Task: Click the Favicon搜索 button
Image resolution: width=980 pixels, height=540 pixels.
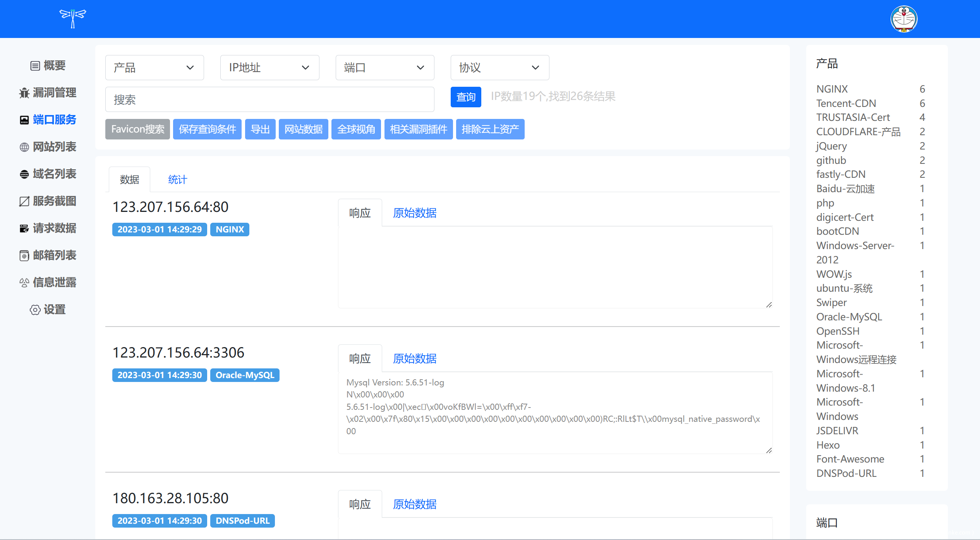Action: click(x=137, y=129)
